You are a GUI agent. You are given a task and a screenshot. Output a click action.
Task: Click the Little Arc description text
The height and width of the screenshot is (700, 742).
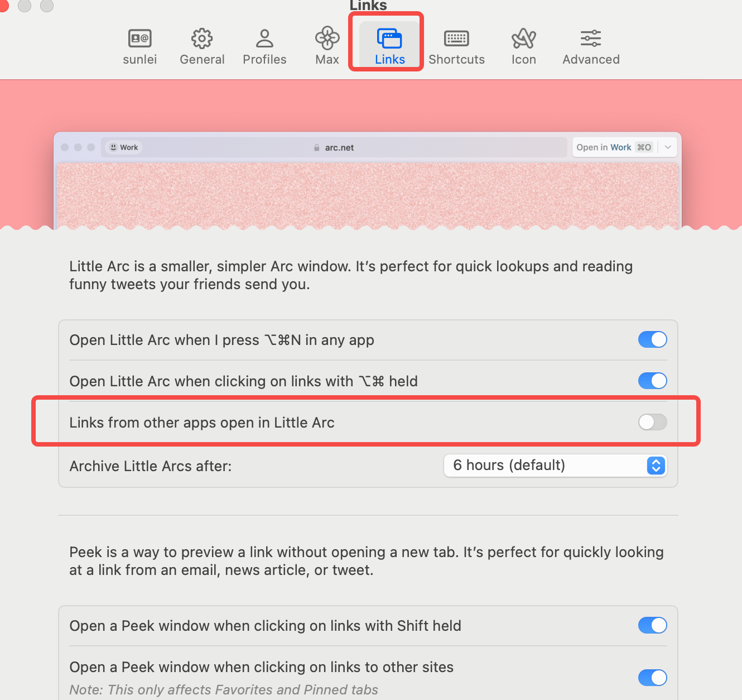[x=351, y=275]
